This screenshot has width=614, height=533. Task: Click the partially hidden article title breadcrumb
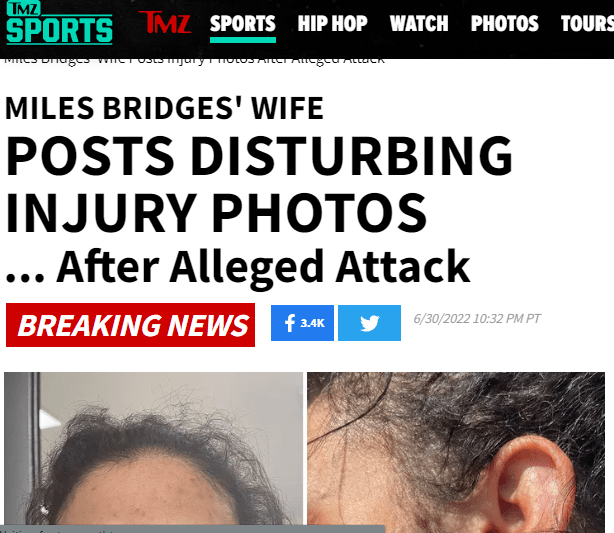(x=194, y=61)
